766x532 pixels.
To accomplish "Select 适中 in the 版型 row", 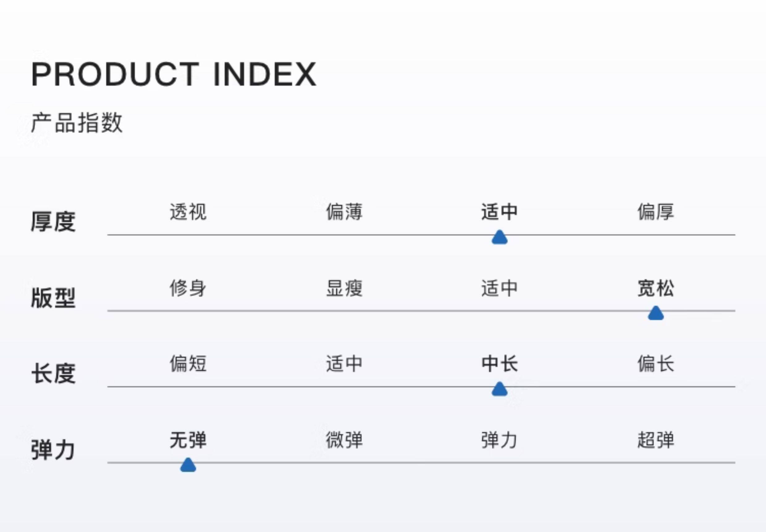I will click(499, 288).
